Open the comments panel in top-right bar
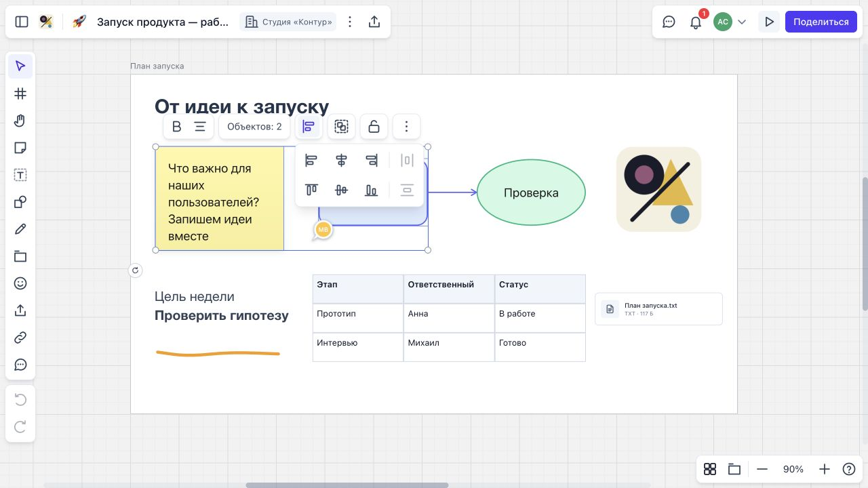The image size is (868, 488). pyautogui.click(x=669, y=22)
